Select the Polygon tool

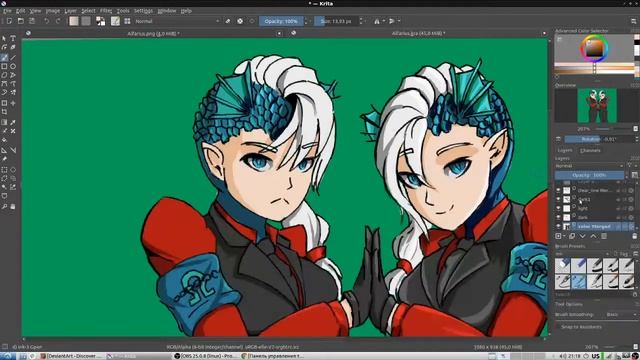coord(4,75)
